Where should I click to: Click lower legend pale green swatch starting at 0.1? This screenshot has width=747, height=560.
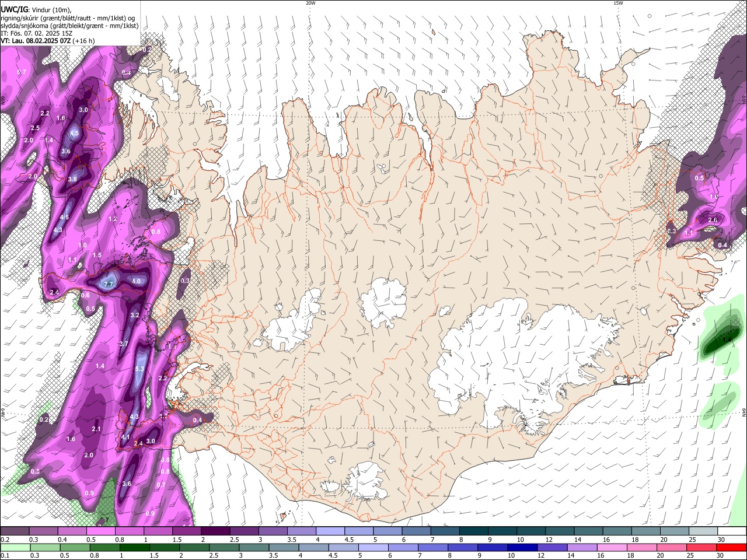click(x=15, y=547)
